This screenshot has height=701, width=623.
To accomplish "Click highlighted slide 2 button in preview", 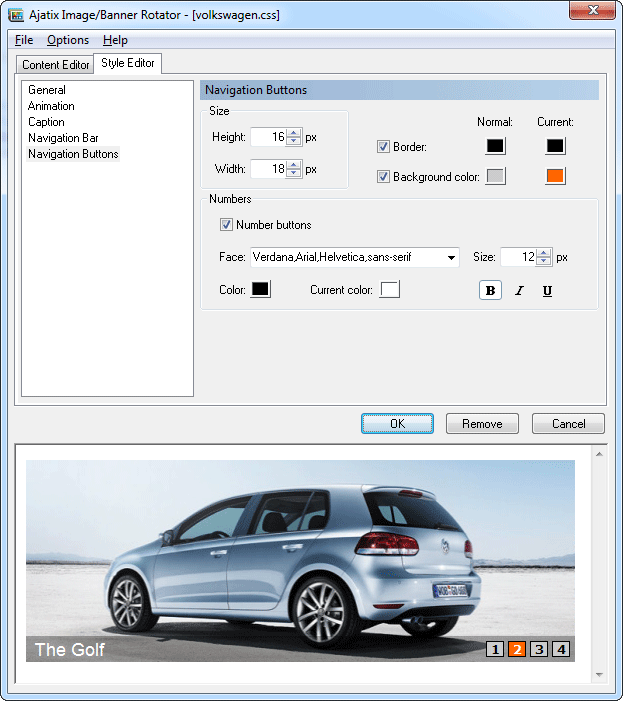I will pos(517,649).
